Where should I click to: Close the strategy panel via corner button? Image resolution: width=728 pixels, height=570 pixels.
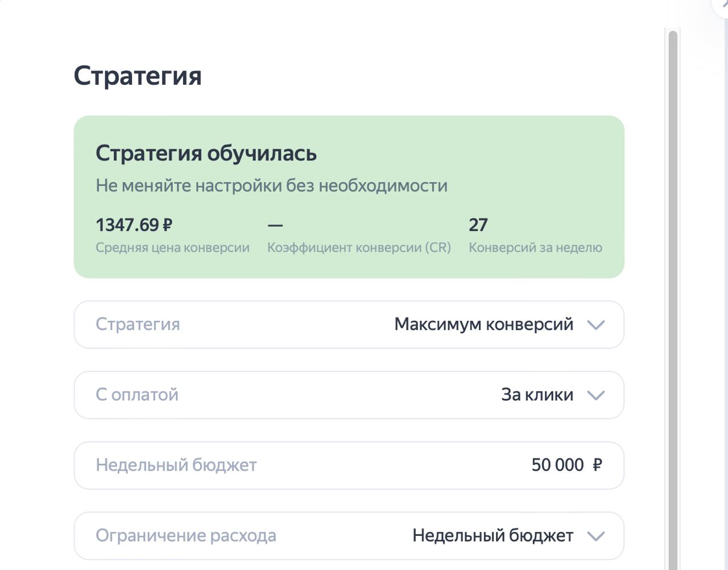point(722,5)
